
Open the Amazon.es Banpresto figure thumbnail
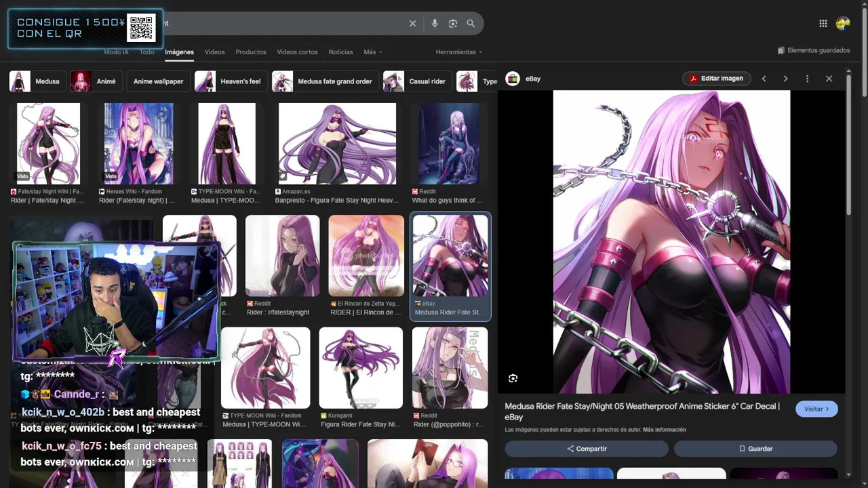(x=337, y=144)
